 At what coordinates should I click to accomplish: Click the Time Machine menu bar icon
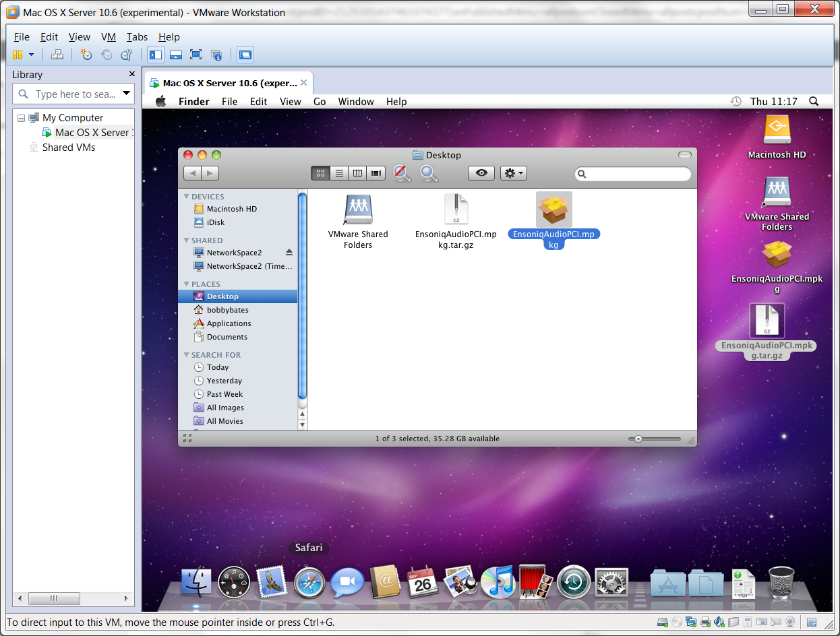736,102
